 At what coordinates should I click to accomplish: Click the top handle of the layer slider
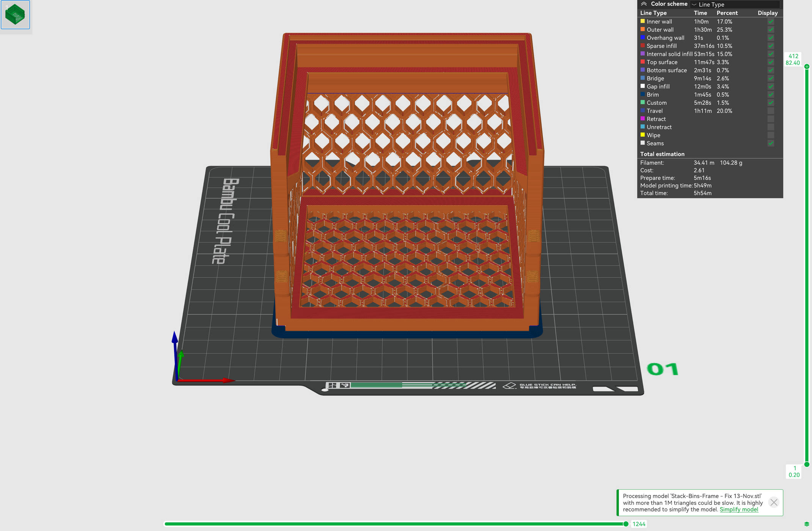(x=807, y=67)
